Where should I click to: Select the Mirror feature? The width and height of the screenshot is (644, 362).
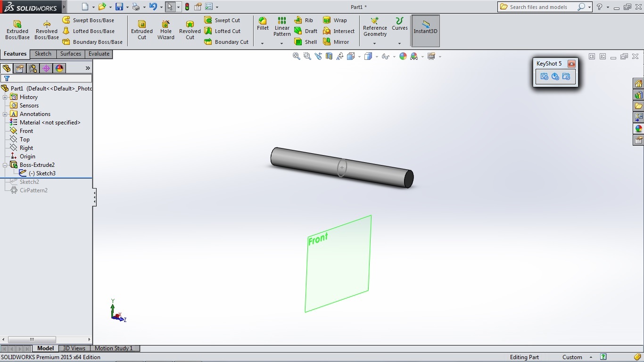(336, 42)
